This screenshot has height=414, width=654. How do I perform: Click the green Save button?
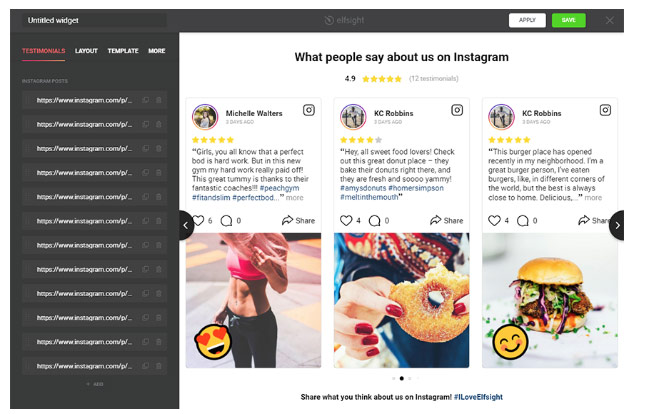568,20
